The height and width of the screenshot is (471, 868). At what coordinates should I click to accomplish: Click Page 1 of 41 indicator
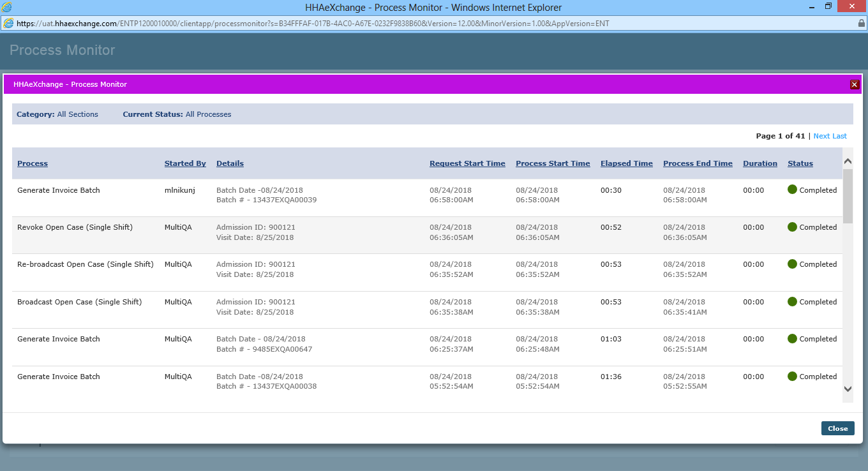pyautogui.click(x=781, y=136)
